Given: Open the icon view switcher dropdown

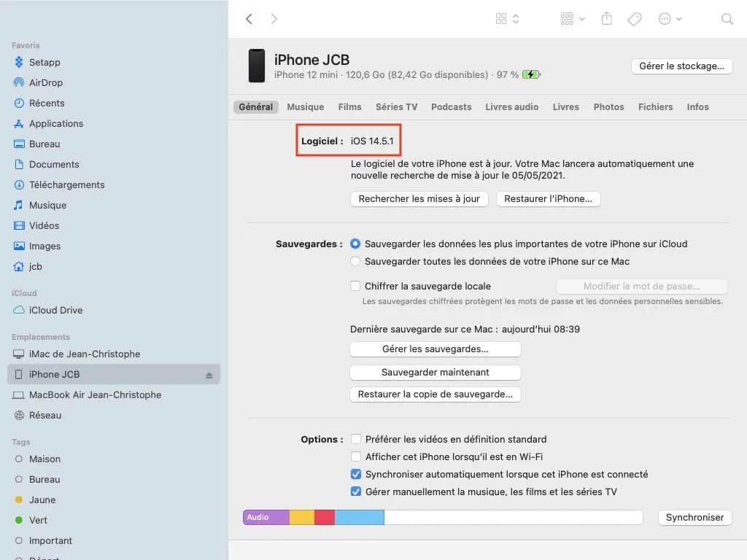Looking at the screenshot, I should (507, 19).
